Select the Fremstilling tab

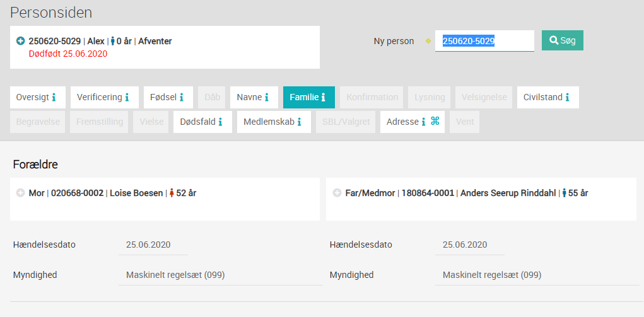tap(99, 122)
